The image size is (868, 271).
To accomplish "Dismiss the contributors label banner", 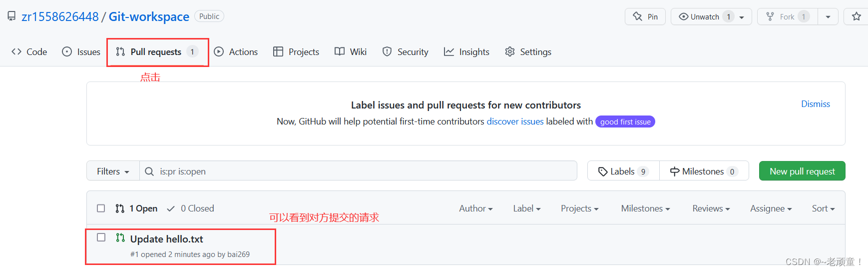I will point(816,104).
